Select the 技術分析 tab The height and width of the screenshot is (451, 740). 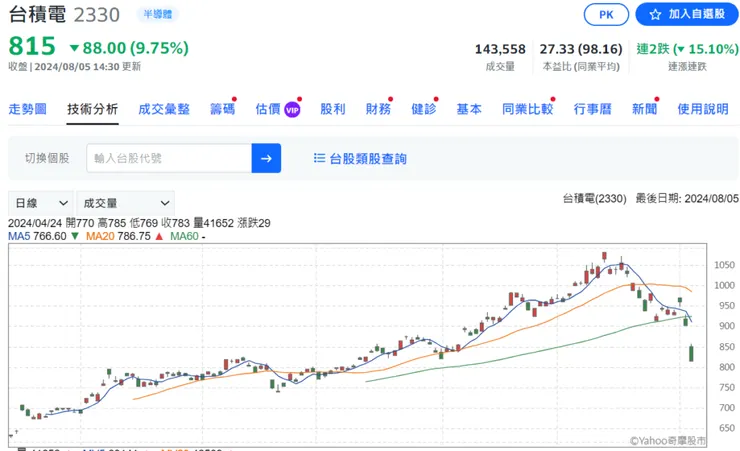[x=92, y=109]
